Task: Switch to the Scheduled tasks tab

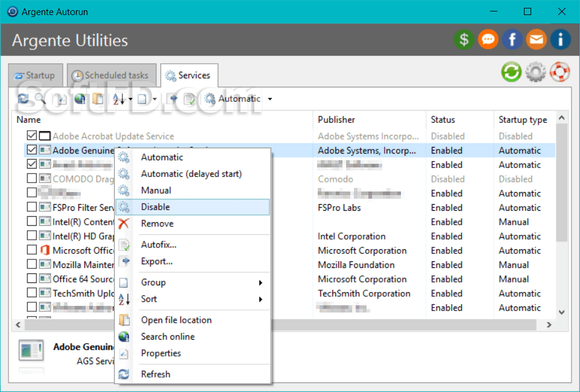Action: point(112,75)
